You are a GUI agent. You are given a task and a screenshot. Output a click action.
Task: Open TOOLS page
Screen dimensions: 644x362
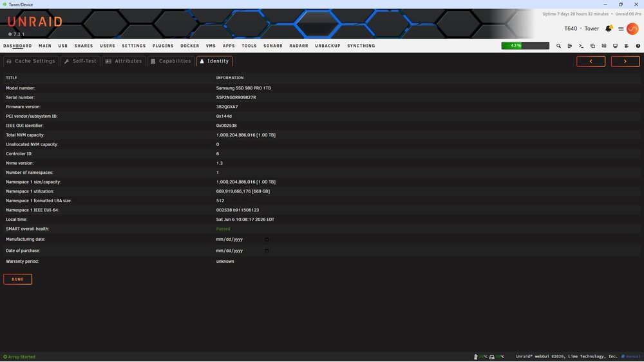[x=249, y=46]
